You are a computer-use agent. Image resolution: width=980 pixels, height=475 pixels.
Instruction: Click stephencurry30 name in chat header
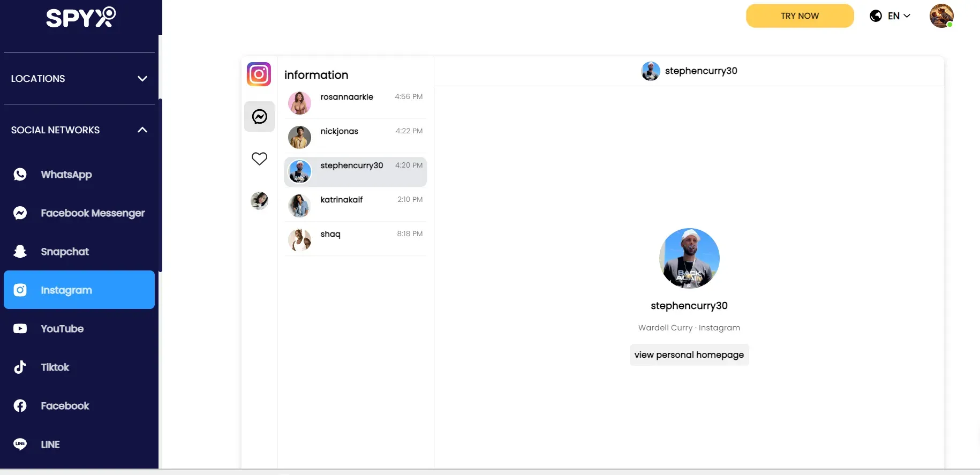pyautogui.click(x=701, y=71)
